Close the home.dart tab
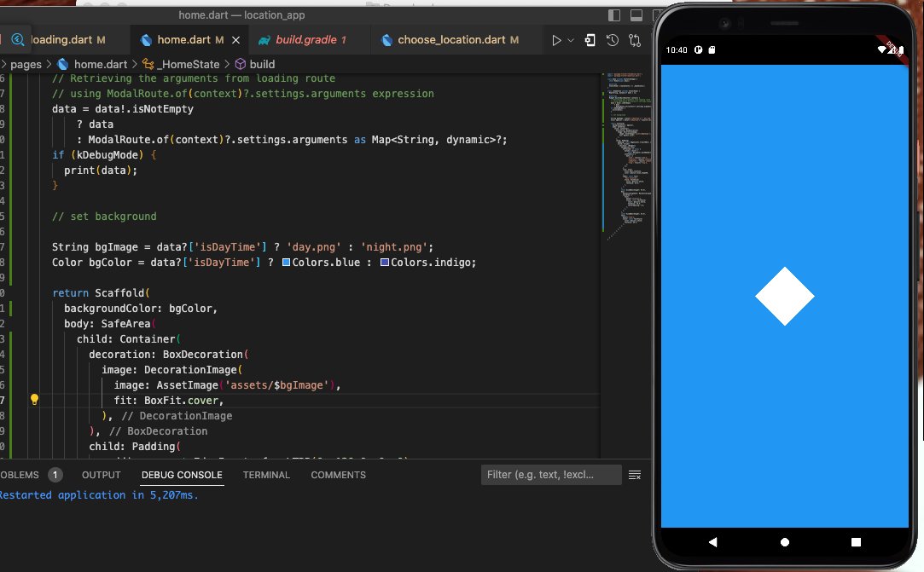 point(235,40)
